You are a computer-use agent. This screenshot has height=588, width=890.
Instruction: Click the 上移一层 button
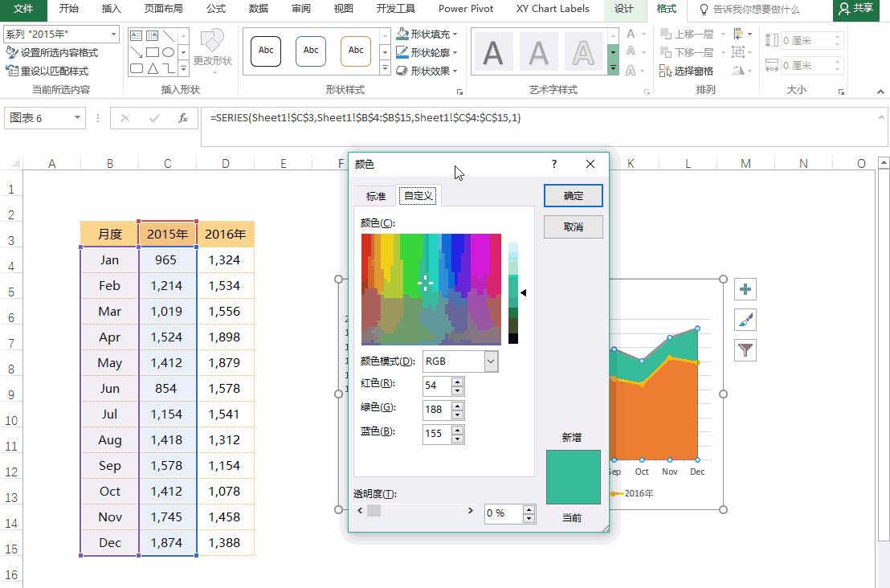coord(688,34)
